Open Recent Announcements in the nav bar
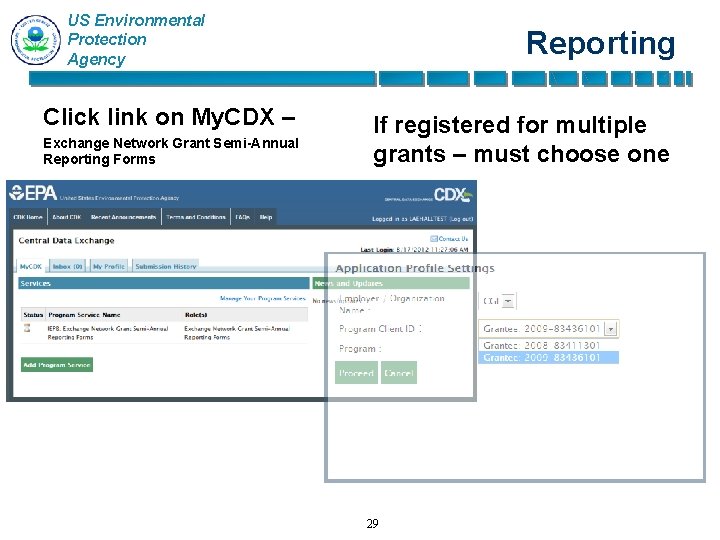Image resolution: width=720 pixels, height=540 pixels. pyautogui.click(x=124, y=217)
